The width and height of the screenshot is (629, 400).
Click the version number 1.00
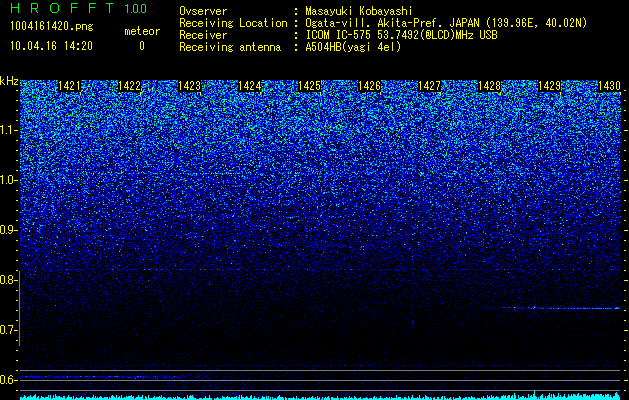(x=136, y=9)
